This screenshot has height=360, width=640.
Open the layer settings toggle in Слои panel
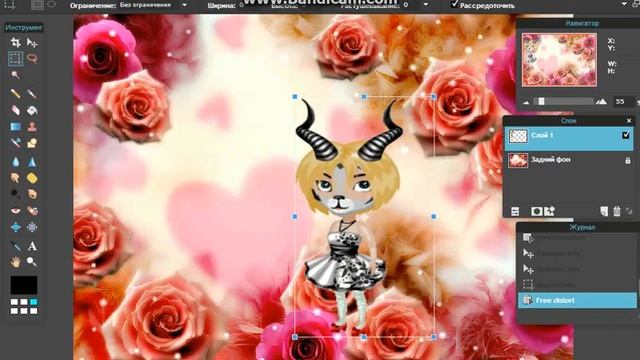(515, 211)
